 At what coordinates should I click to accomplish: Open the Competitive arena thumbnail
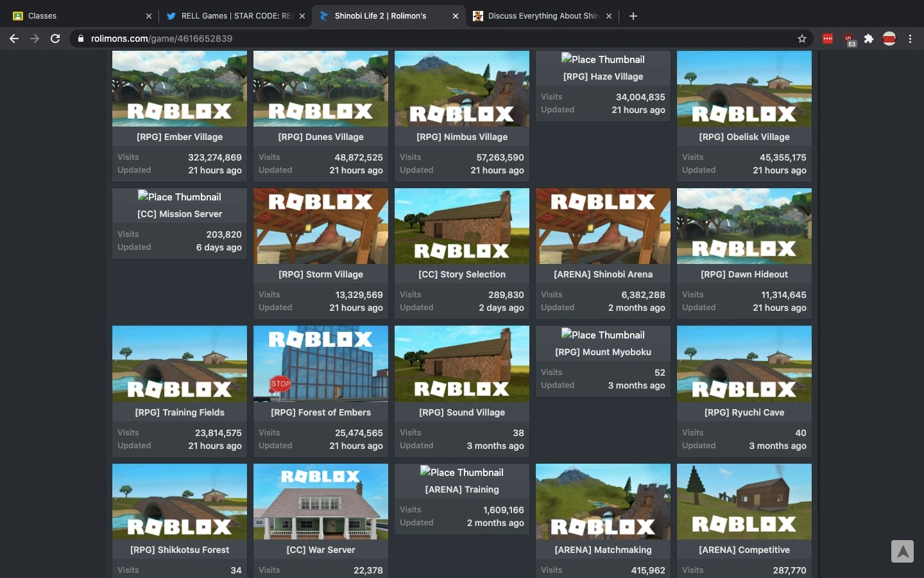pyautogui.click(x=744, y=502)
